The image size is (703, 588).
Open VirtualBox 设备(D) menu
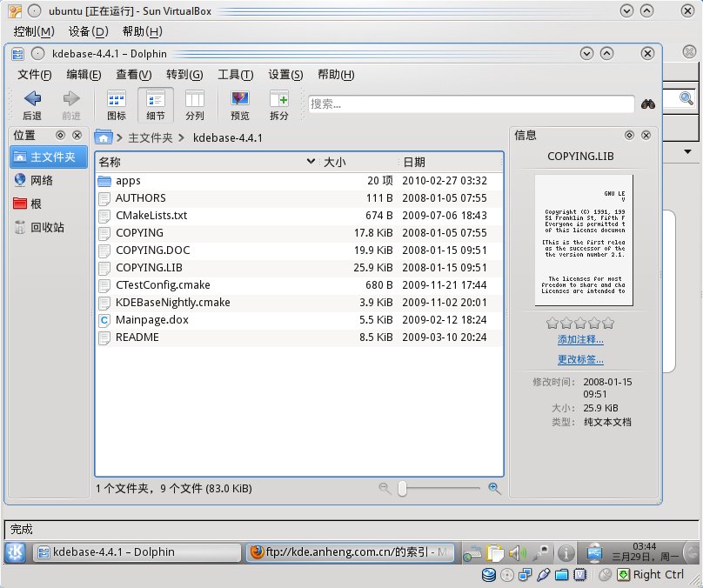[x=89, y=31]
